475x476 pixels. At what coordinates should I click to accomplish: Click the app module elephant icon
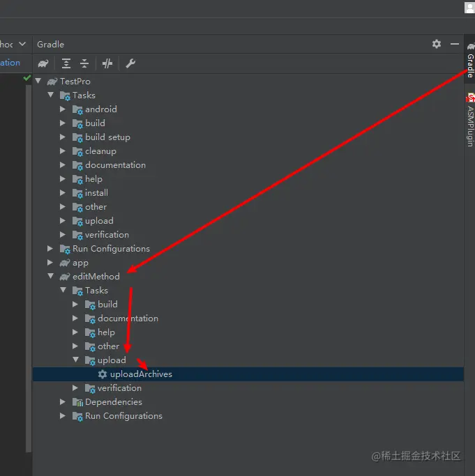point(65,263)
